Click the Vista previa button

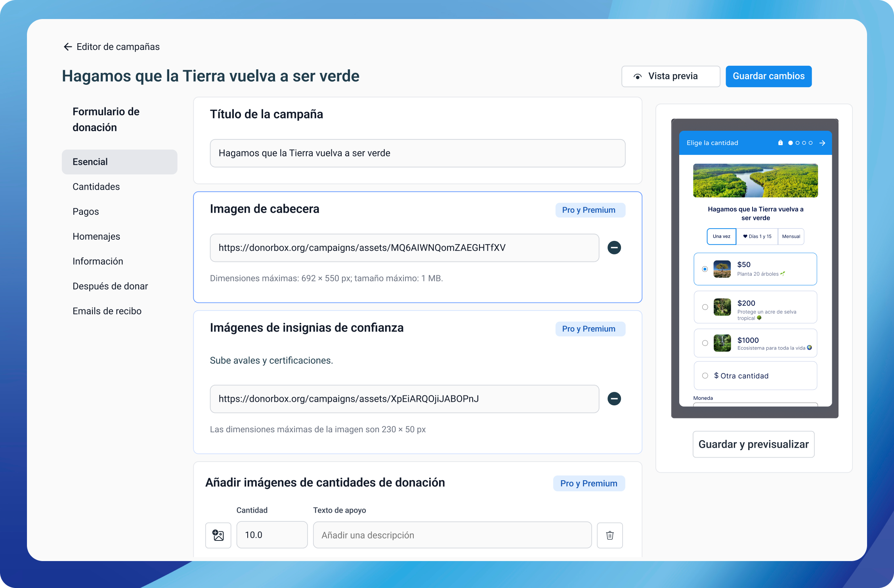tap(670, 76)
